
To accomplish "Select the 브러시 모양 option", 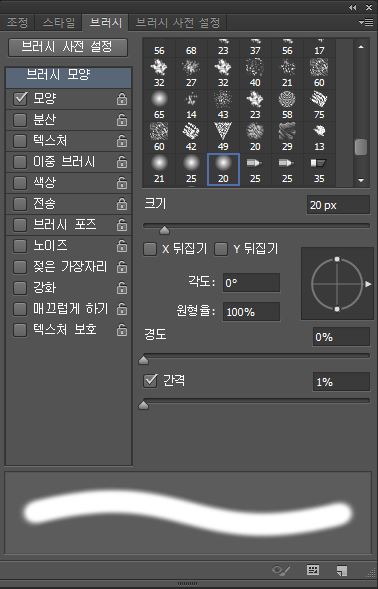I will click(69, 77).
